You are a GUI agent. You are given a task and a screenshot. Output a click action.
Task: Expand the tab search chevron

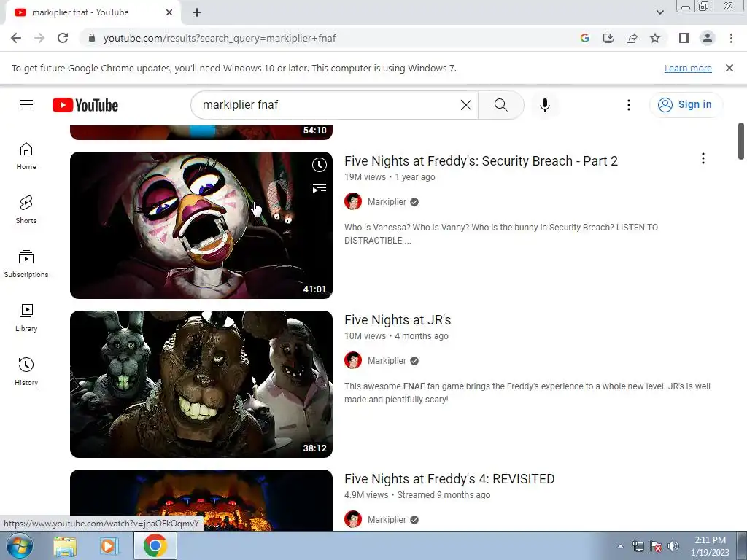click(x=659, y=12)
